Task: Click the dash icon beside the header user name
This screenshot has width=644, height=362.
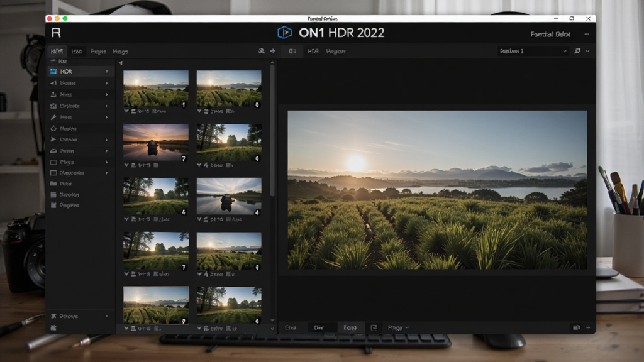Action: coord(587,34)
